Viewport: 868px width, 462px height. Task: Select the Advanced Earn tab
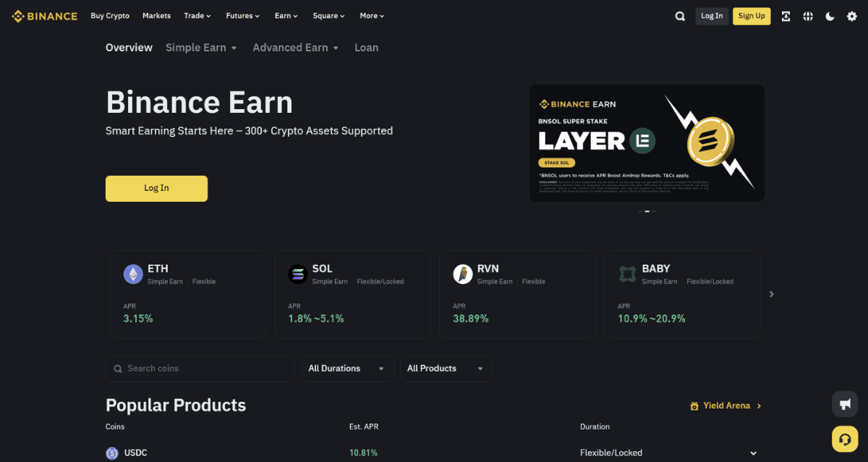tap(291, 47)
